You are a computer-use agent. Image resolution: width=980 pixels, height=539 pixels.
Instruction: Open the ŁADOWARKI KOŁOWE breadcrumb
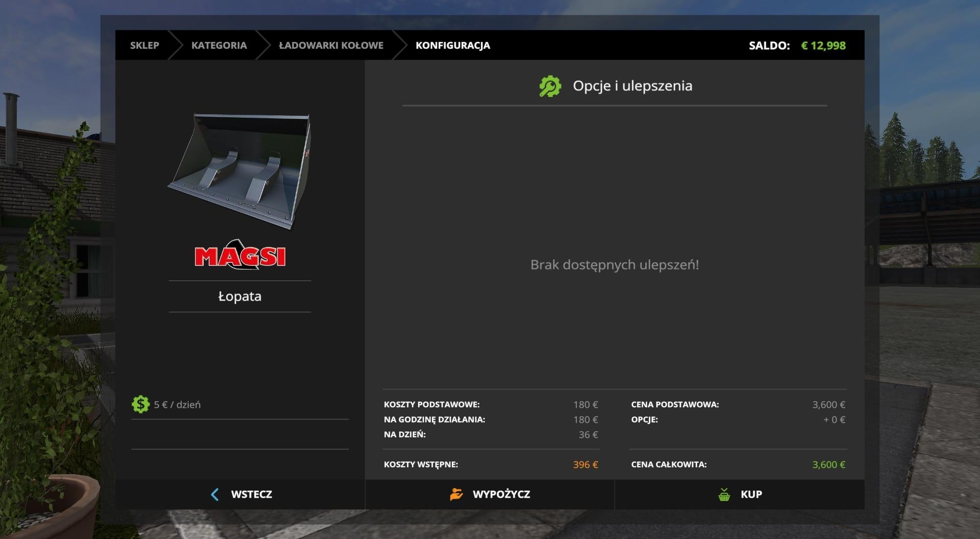(331, 45)
